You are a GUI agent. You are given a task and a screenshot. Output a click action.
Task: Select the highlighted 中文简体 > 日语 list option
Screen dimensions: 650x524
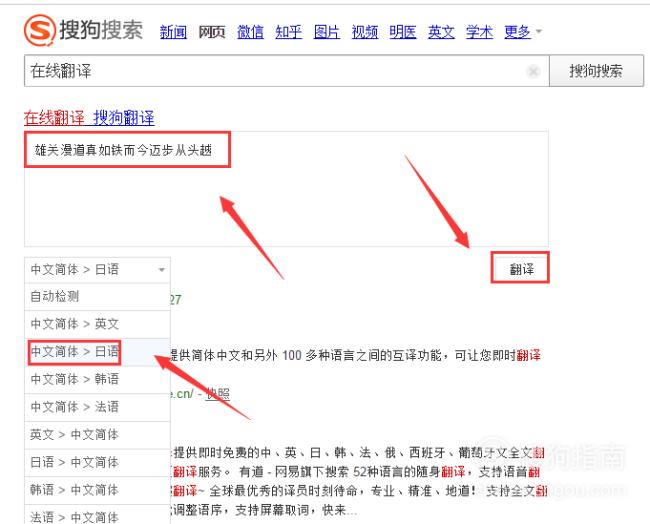tap(97, 352)
